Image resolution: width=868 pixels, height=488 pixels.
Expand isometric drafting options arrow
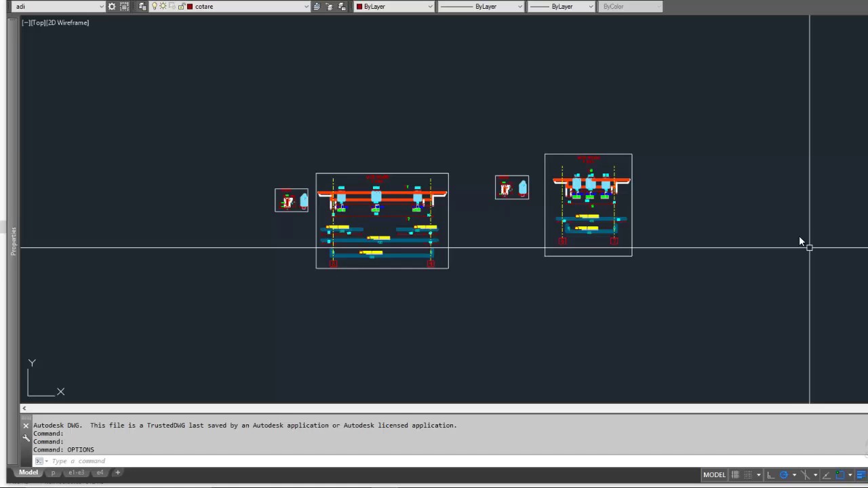[815, 474]
